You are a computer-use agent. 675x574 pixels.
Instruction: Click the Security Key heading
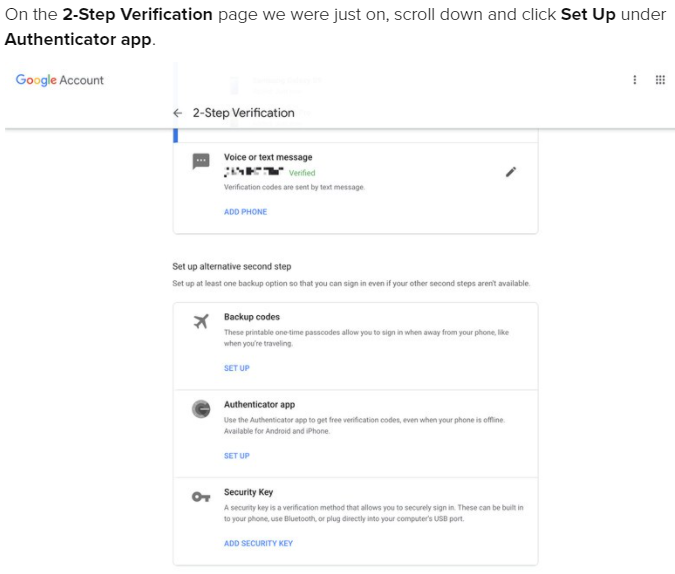click(248, 492)
